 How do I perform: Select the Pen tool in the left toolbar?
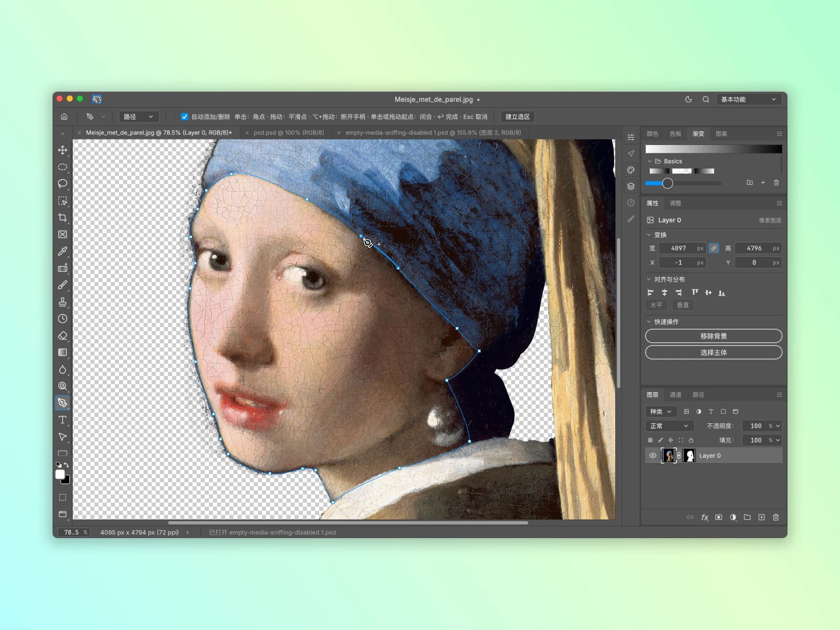[x=62, y=403]
